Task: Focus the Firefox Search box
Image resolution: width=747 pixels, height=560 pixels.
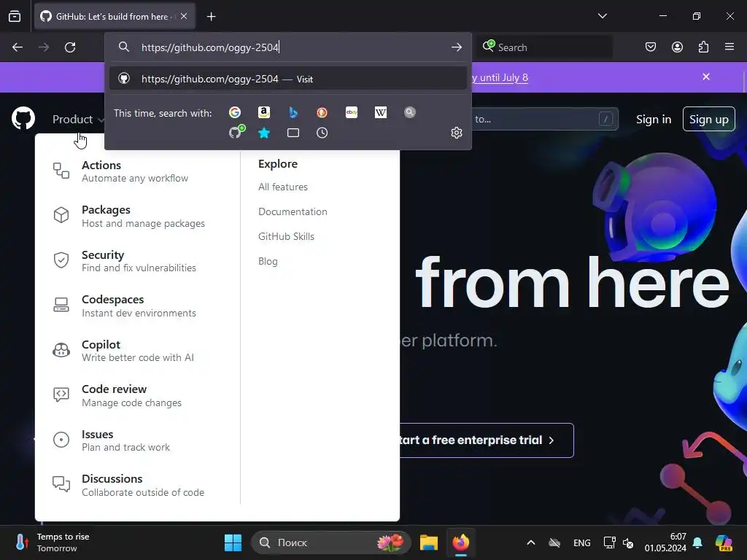Action: click(546, 47)
